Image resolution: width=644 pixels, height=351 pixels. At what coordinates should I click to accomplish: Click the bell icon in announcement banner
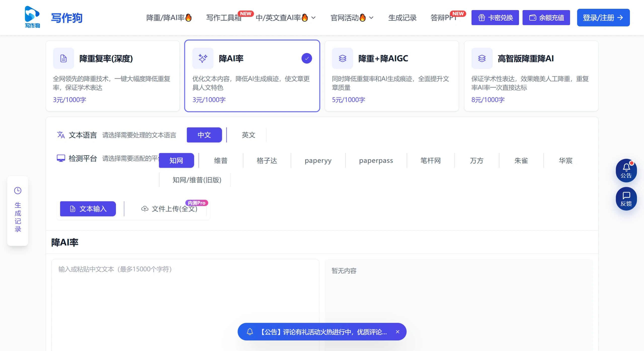[250, 332]
